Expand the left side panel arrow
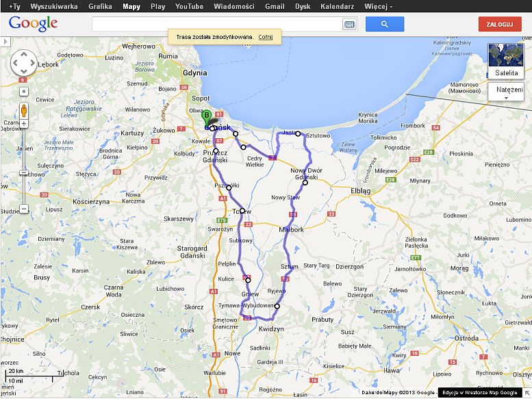 [5, 42]
